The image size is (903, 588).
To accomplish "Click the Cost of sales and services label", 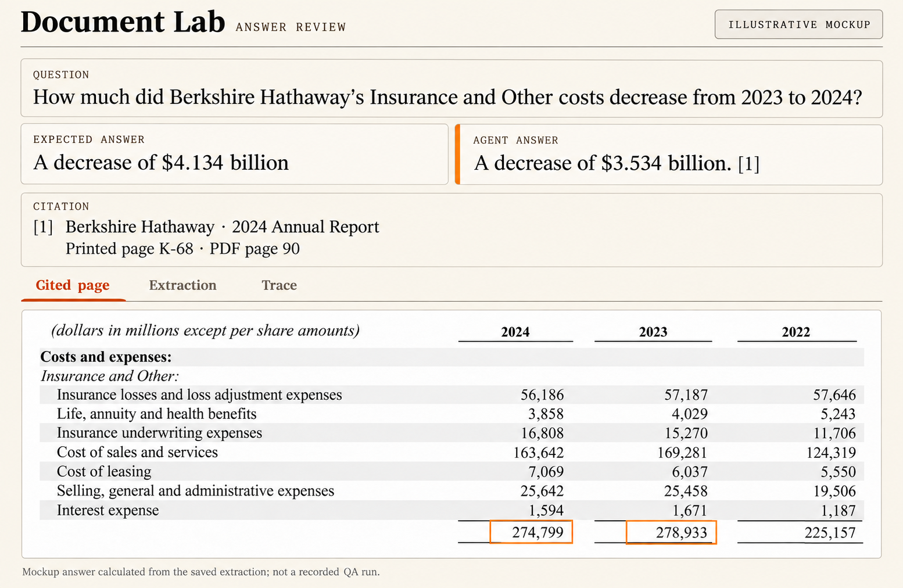I will pos(137,452).
